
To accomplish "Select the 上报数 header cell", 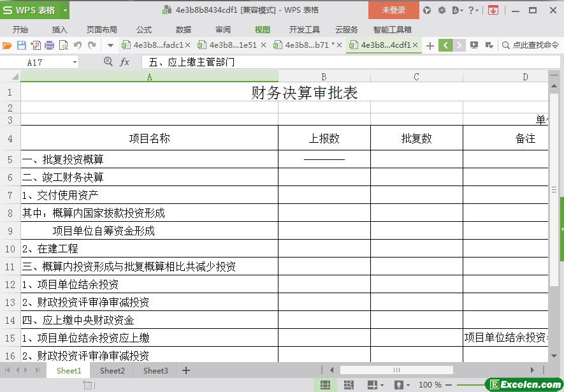I will pos(324,138).
